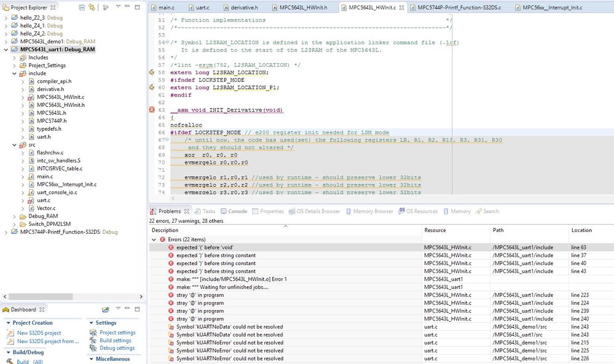Screen dimensions: 614x364
Task: Open Project Explorer view menu triangle
Action: tap(118, 7)
